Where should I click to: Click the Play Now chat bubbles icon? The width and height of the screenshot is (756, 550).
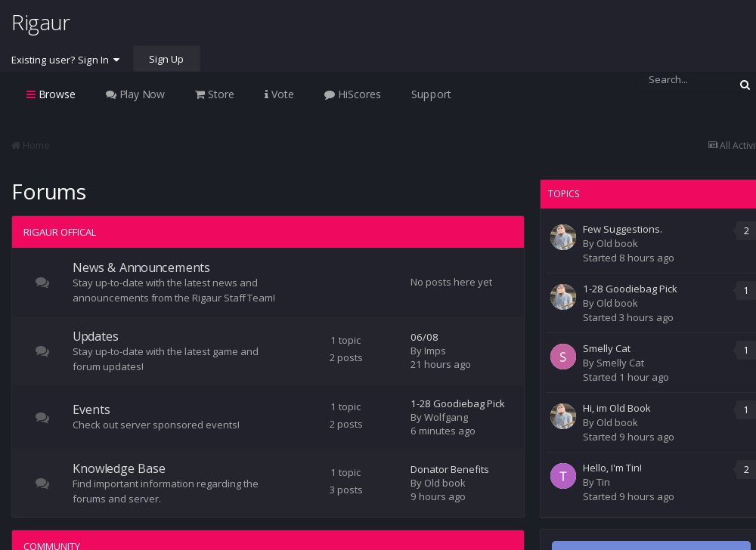111,95
